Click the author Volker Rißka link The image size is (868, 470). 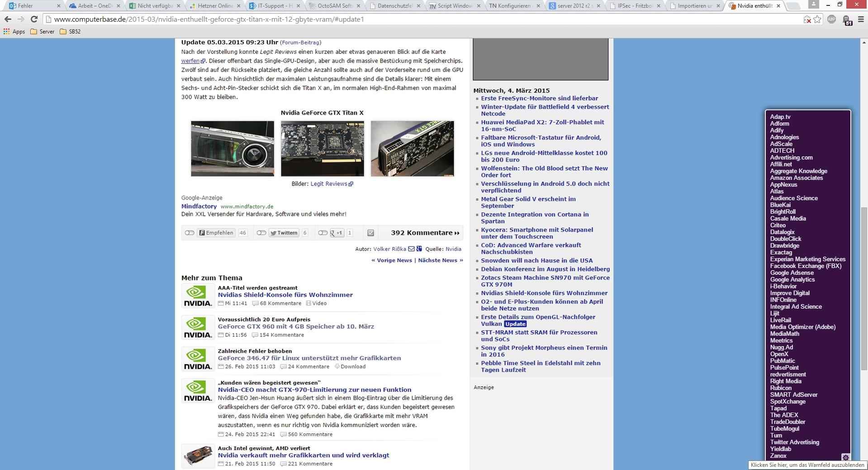tap(389, 249)
